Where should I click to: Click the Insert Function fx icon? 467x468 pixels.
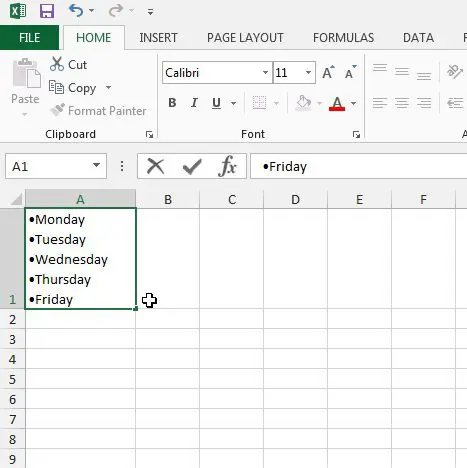(x=228, y=166)
